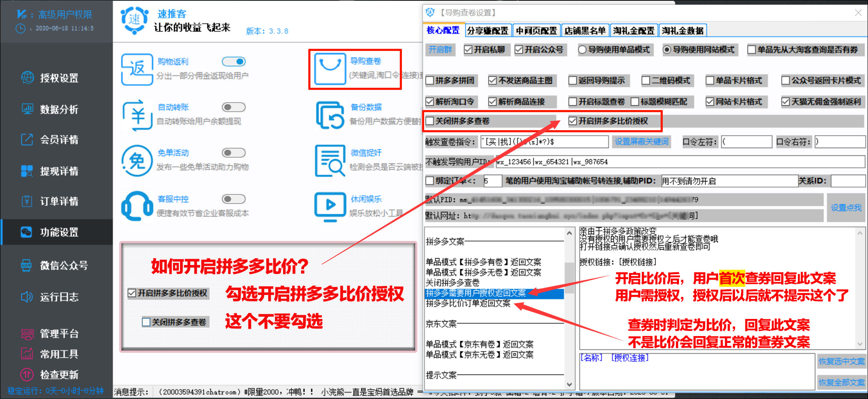The width and height of the screenshot is (868, 399).
Task: Select 导购使用网站模式 radio button
Action: (x=667, y=50)
